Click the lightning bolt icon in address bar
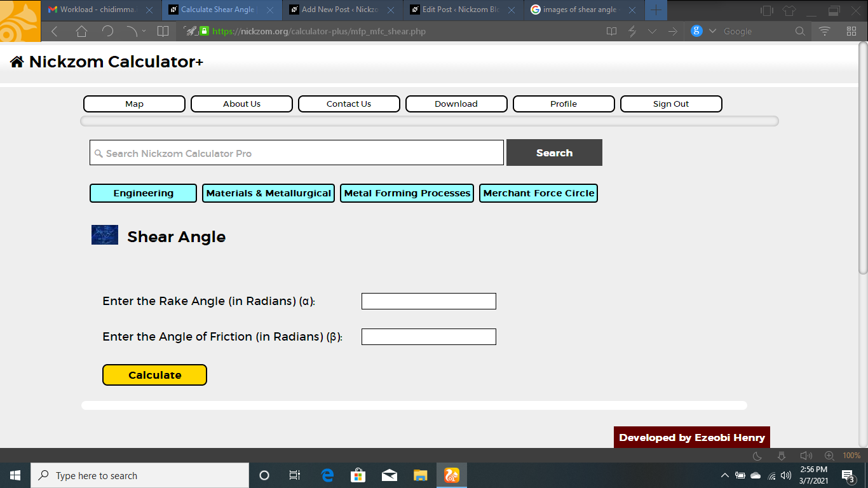 632,31
